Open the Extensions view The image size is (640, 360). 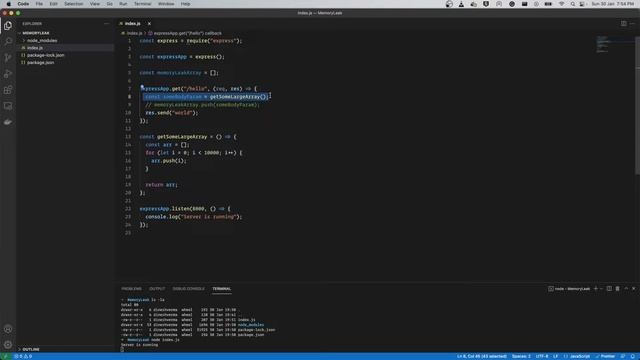pyautogui.click(x=8, y=90)
